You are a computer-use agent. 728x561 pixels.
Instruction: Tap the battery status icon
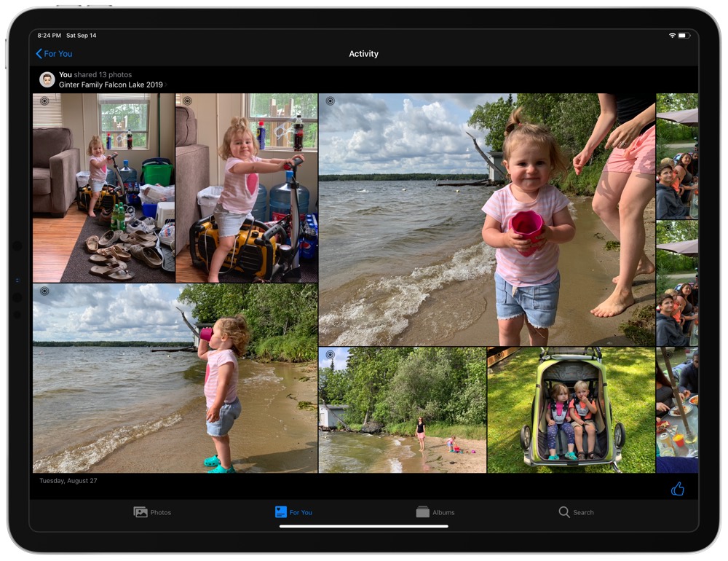point(684,35)
